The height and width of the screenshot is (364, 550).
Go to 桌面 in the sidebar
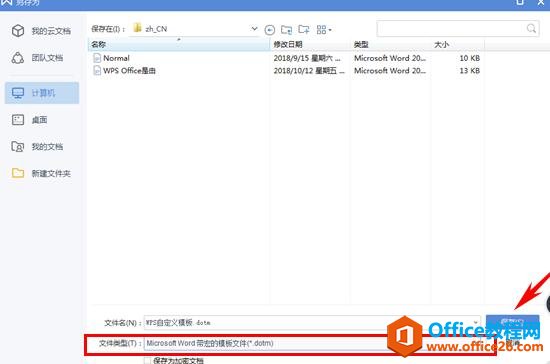(x=29, y=120)
